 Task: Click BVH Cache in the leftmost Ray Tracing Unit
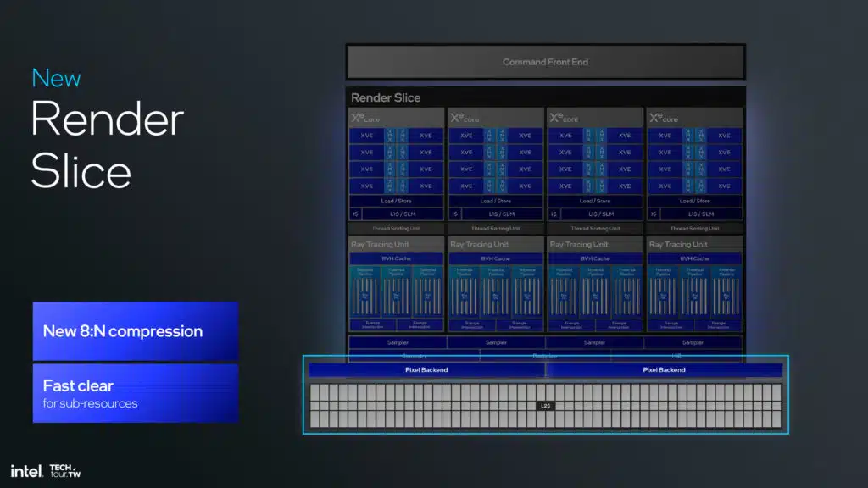click(x=397, y=258)
